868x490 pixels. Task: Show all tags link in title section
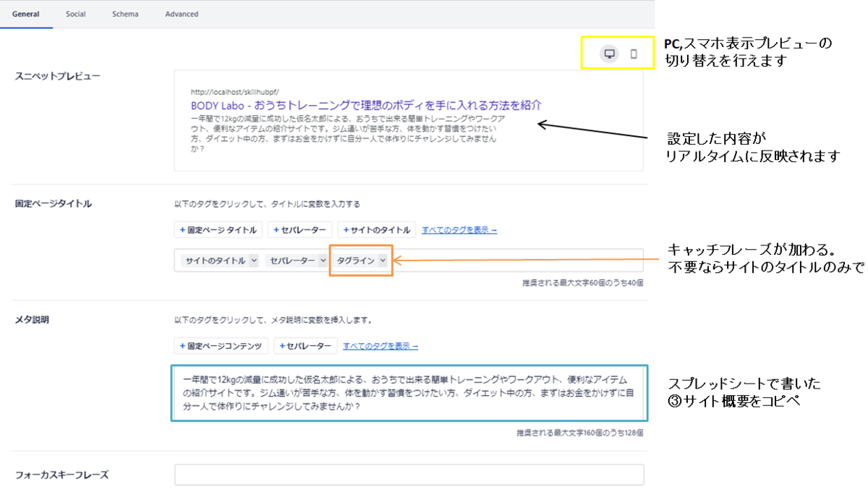[459, 230]
